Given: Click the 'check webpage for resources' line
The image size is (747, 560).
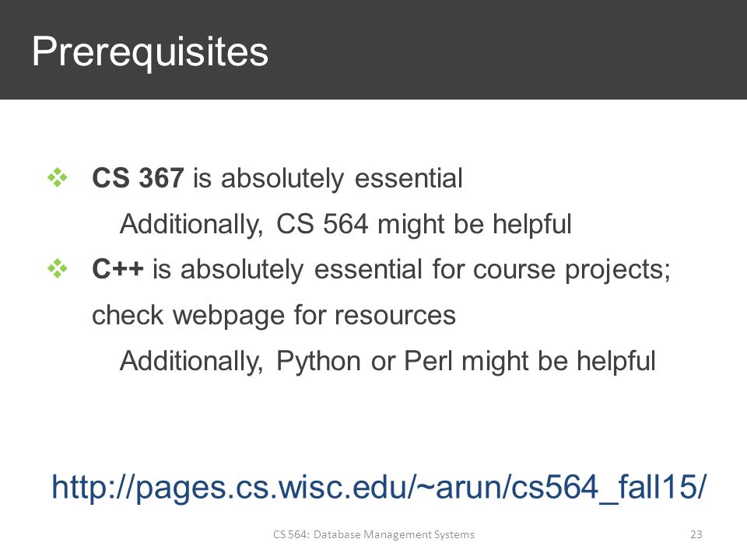Looking at the screenshot, I should [x=274, y=315].
